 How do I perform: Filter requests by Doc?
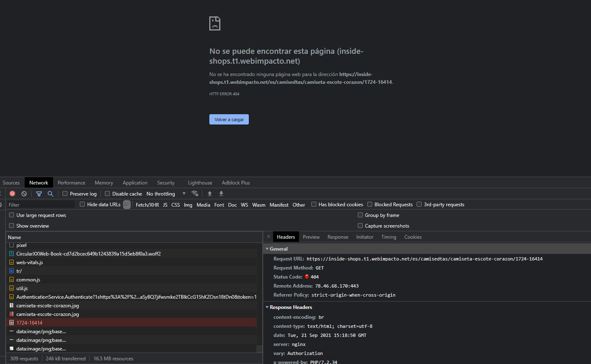coord(232,205)
